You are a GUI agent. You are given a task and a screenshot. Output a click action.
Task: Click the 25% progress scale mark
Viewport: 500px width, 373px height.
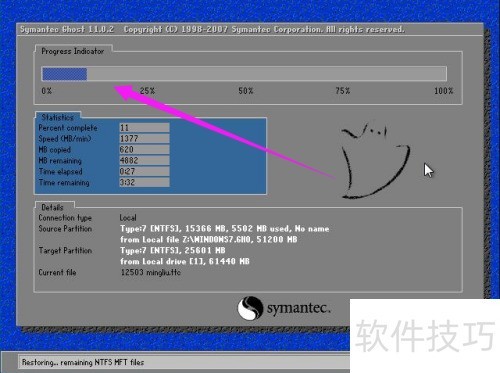(x=147, y=91)
